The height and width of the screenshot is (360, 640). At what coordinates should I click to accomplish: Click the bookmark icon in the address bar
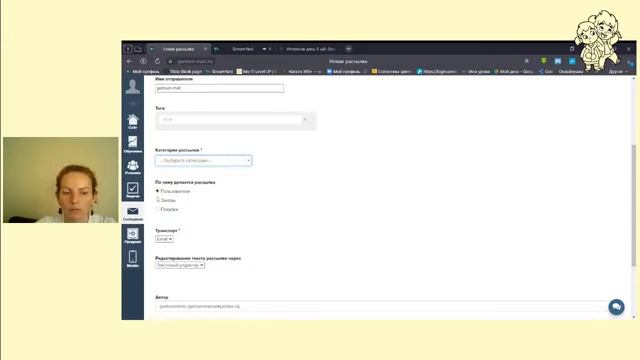tap(527, 61)
